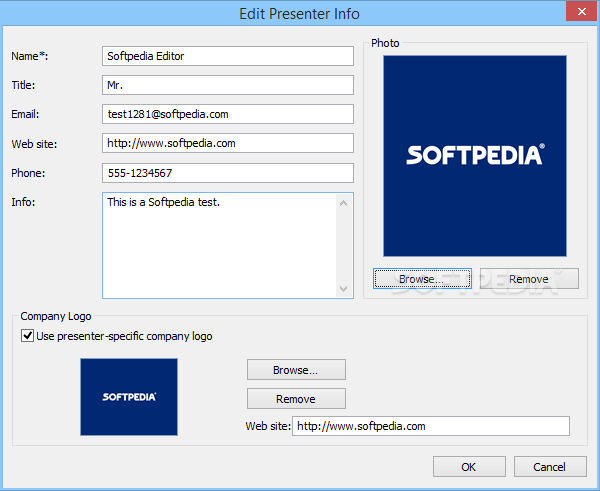Click the company logo thumbnail
Image resolution: width=600 pixels, height=491 pixels.
pyautogui.click(x=129, y=397)
